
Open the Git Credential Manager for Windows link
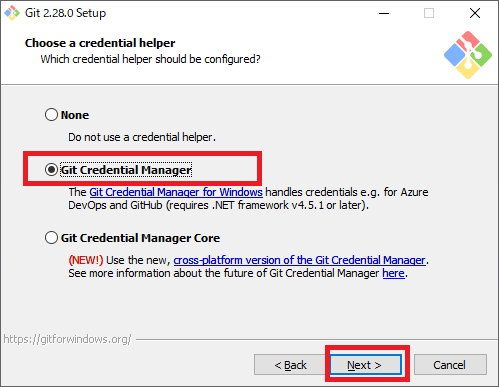[176, 192]
